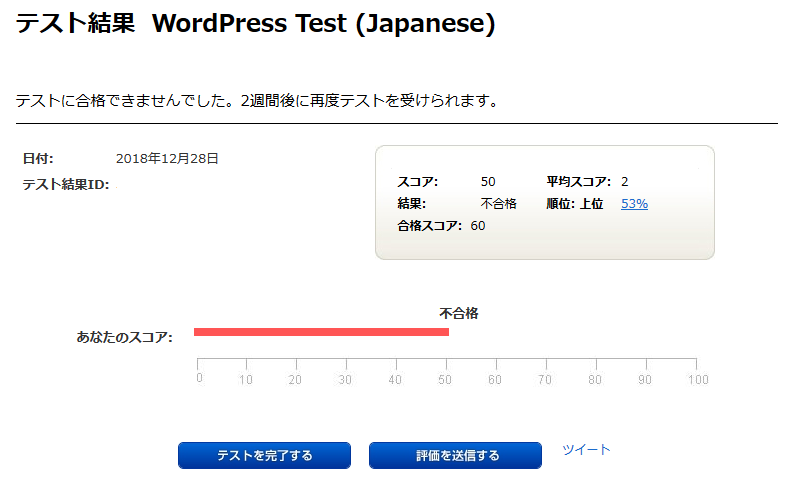Click the 不合格 label above the bar
The image size is (786, 486).
click(x=459, y=313)
